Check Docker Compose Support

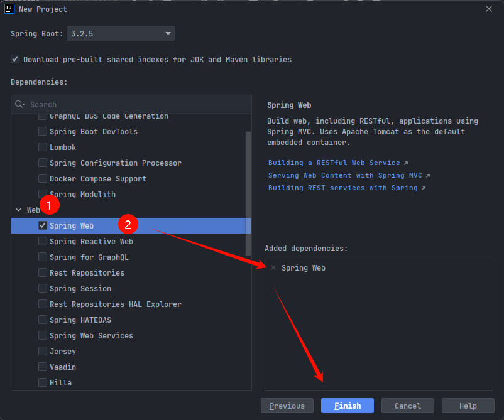point(43,178)
